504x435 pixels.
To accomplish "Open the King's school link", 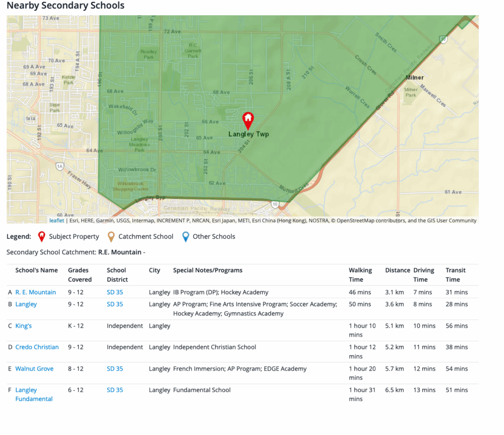I will click(x=23, y=326).
